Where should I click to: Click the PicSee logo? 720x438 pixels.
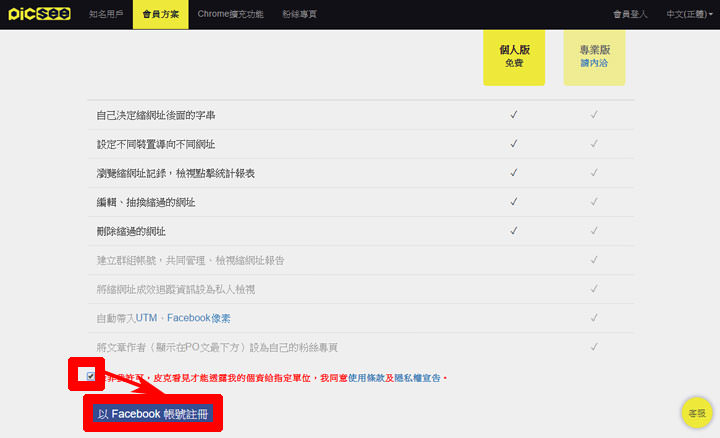[x=38, y=14]
